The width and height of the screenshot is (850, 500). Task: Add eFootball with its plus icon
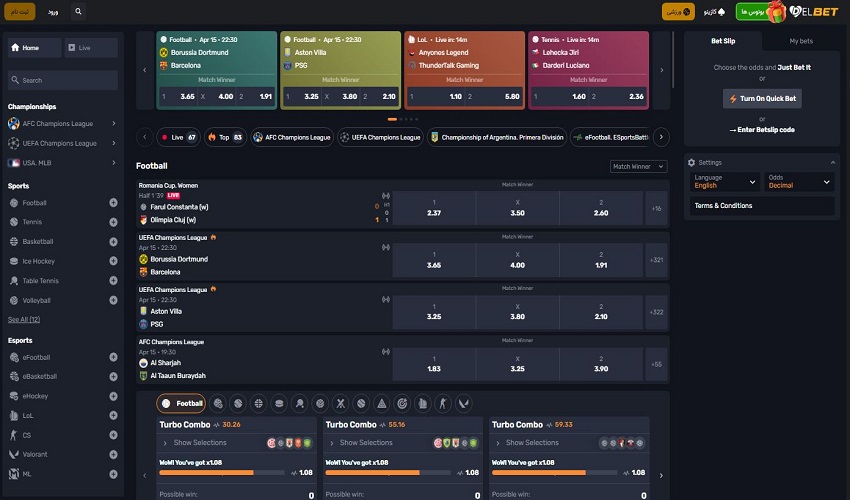pyautogui.click(x=113, y=357)
